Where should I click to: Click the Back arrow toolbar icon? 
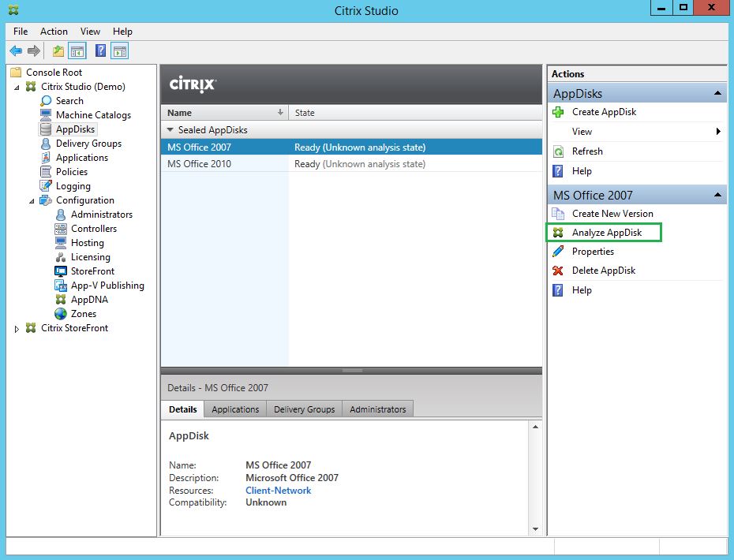click(x=16, y=51)
